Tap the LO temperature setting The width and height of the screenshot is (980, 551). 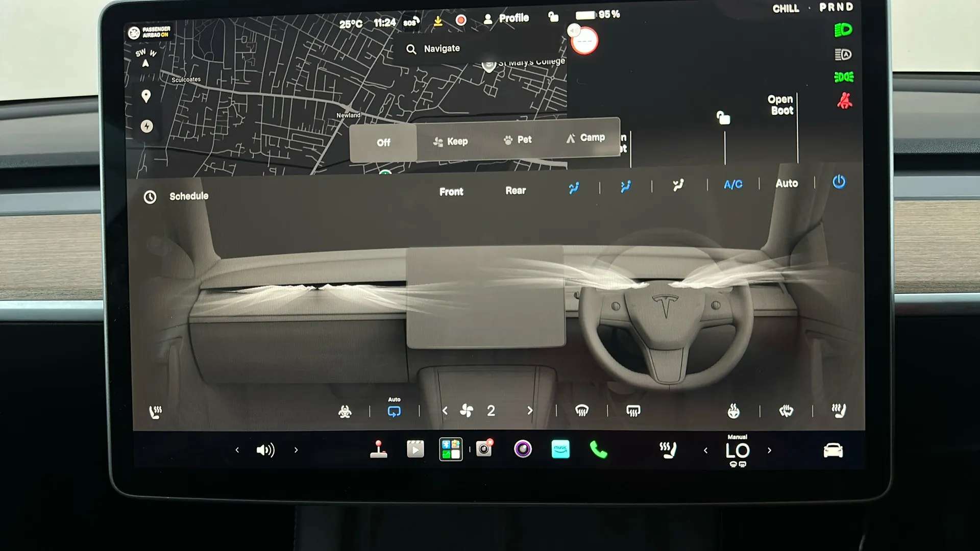click(738, 450)
